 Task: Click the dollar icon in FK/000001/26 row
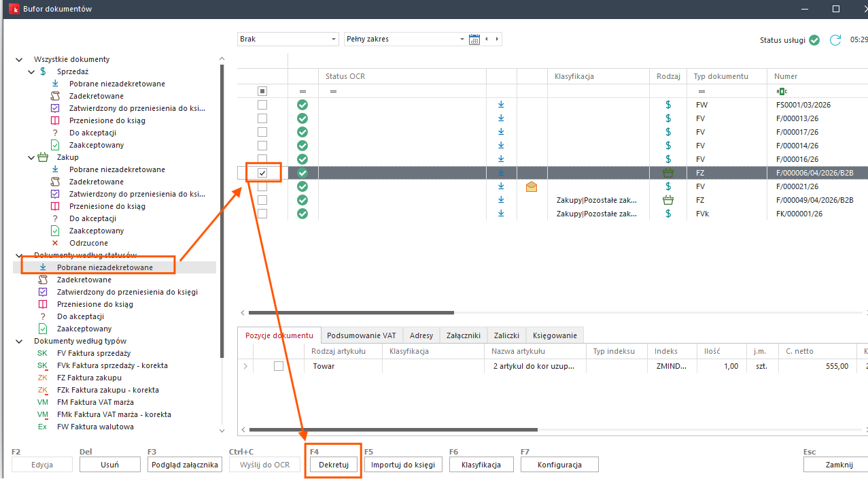pos(668,214)
